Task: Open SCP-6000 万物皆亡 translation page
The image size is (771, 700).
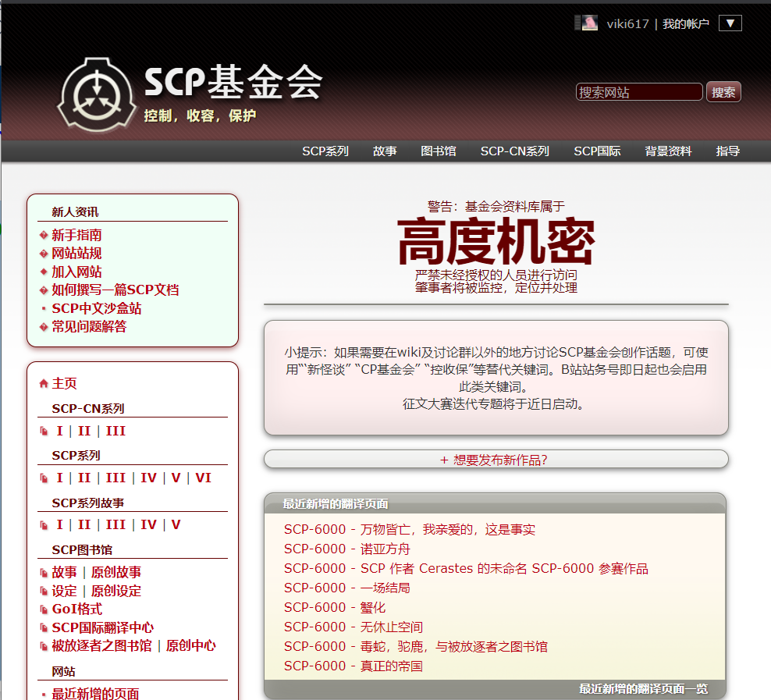Action: click(410, 529)
